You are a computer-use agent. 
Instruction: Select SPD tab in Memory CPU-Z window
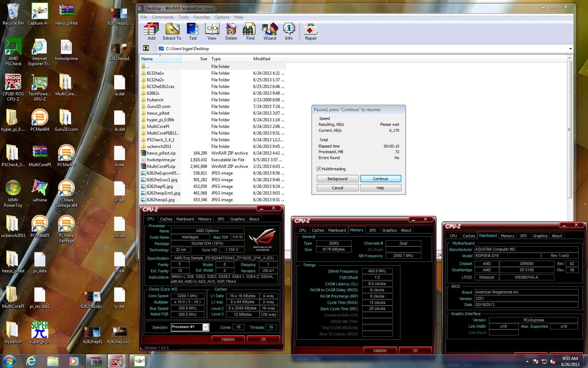pos(373,230)
